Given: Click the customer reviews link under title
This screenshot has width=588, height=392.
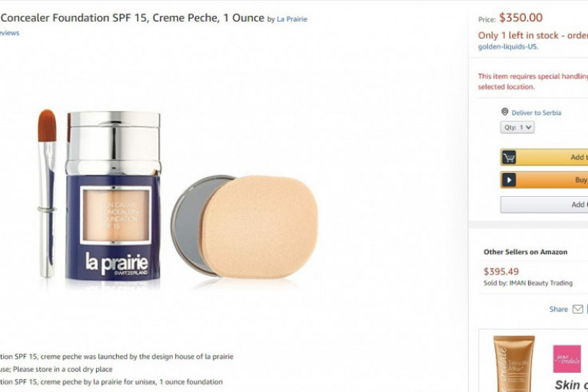Looking at the screenshot, I should click(9, 33).
